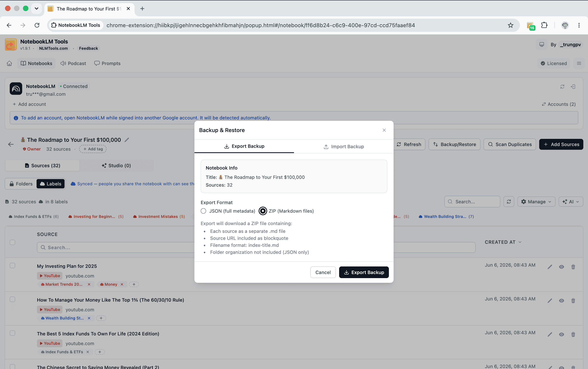This screenshot has width=588, height=369.
Task: Filter by Investing for Beginn... label
Action: coord(96,217)
